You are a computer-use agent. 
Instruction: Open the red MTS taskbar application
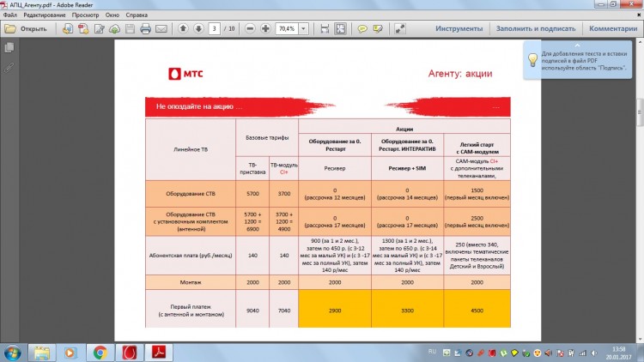click(x=130, y=353)
